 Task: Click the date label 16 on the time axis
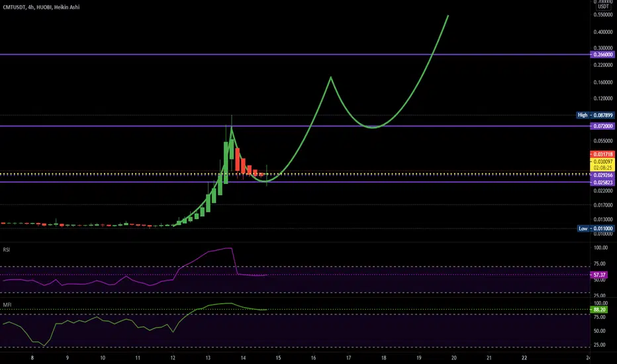[x=313, y=357]
